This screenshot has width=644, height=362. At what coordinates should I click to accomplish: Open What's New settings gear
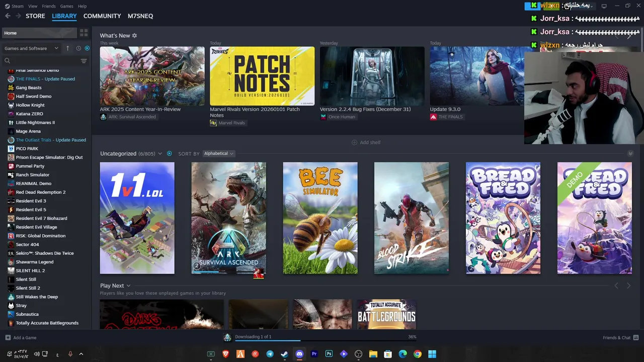(134, 36)
